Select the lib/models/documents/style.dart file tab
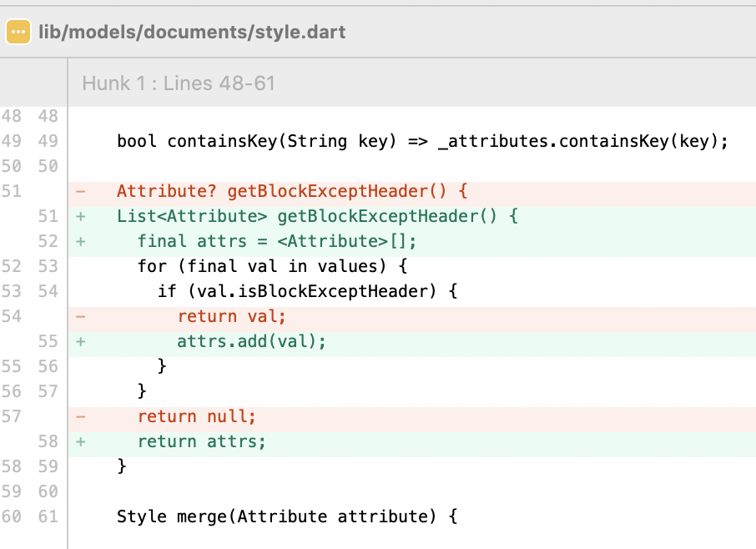Viewport: 756px width, 549px height. [192, 32]
